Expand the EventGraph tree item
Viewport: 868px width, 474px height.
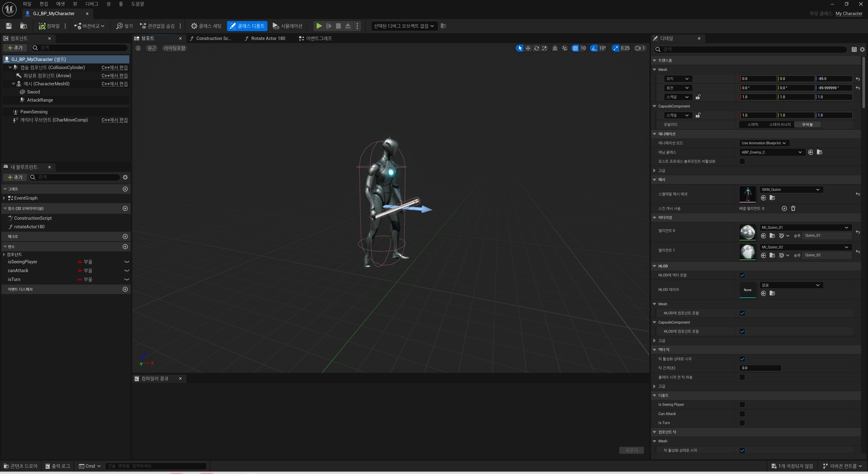coord(4,198)
